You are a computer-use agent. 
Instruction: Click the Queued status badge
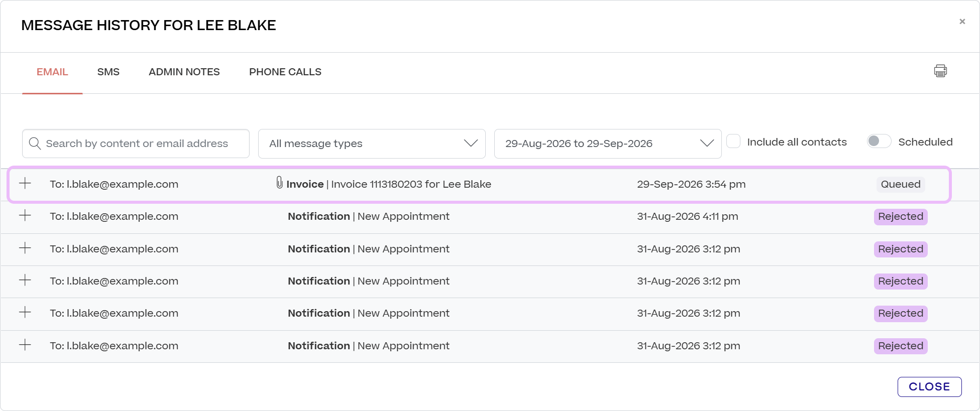point(901,184)
